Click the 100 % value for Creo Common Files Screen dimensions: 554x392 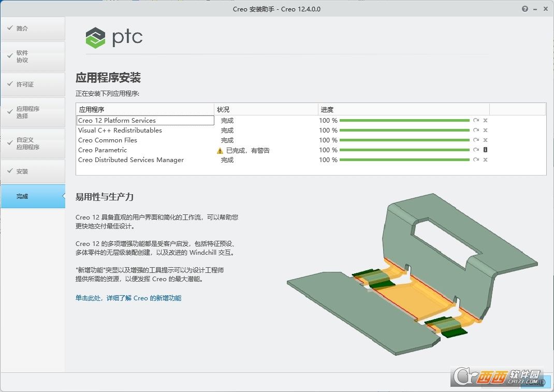[x=328, y=140]
